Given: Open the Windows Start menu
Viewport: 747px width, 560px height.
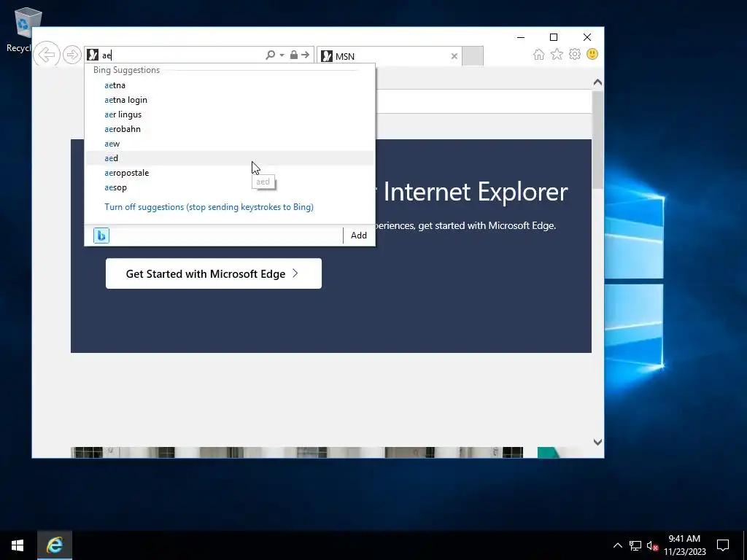Looking at the screenshot, I should coord(18,545).
